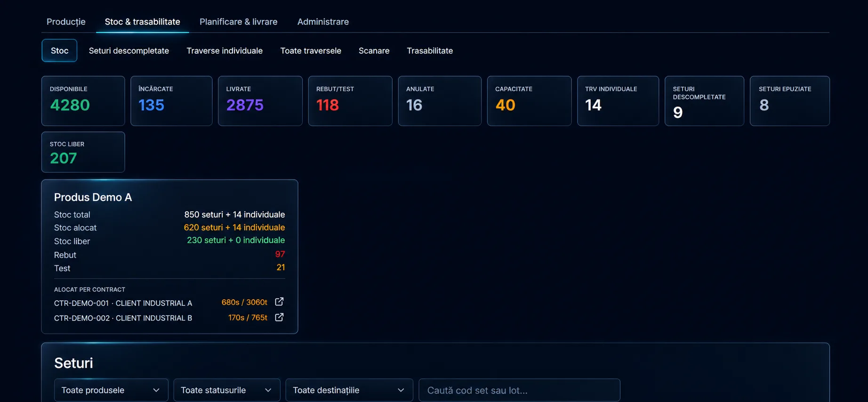Click the Rebut/Test 118 stat card
Viewport: 868px width, 402px height.
(350, 101)
